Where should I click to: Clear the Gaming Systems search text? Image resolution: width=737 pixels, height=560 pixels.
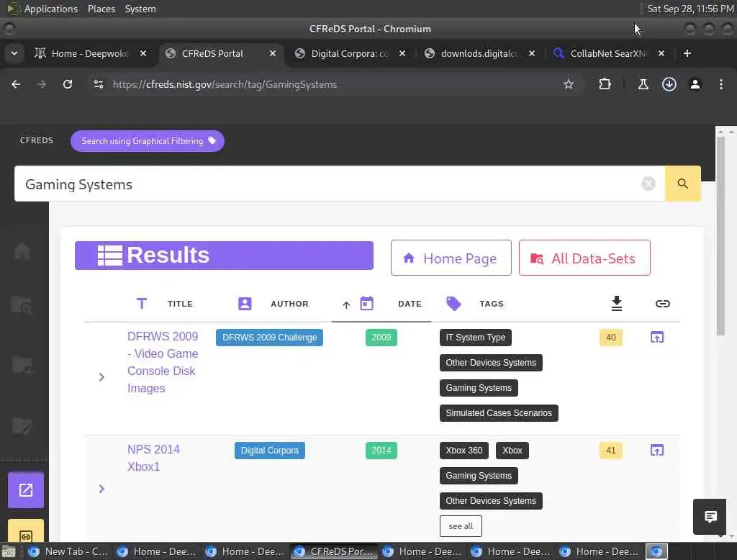[x=648, y=184]
